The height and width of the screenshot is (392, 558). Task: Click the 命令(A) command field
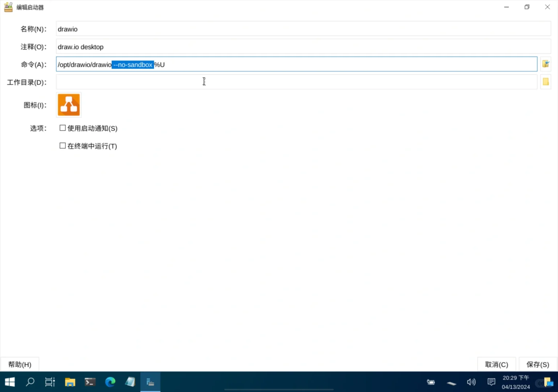pos(297,64)
